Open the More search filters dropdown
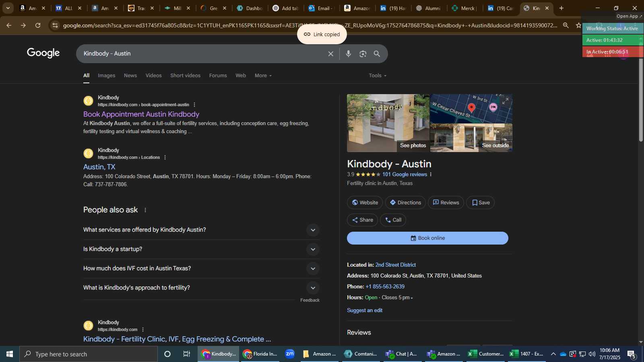This screenshot has height=362, width=644. pos(263,76)
